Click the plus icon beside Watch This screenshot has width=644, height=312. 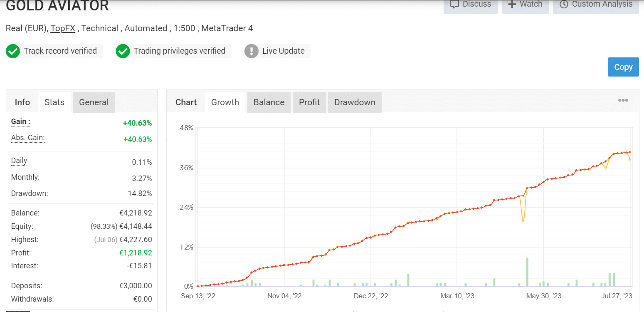tap(512, 4)
